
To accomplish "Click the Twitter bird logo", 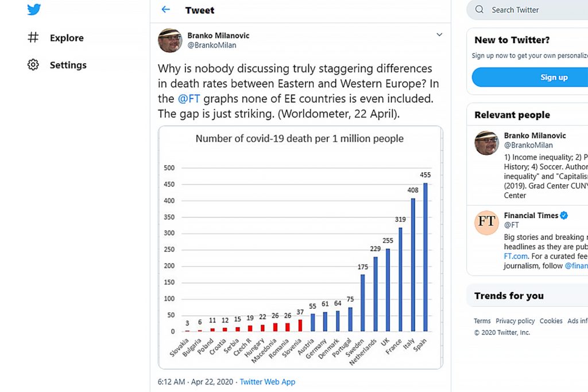I will pyautogui.click(x=34, y=10).
